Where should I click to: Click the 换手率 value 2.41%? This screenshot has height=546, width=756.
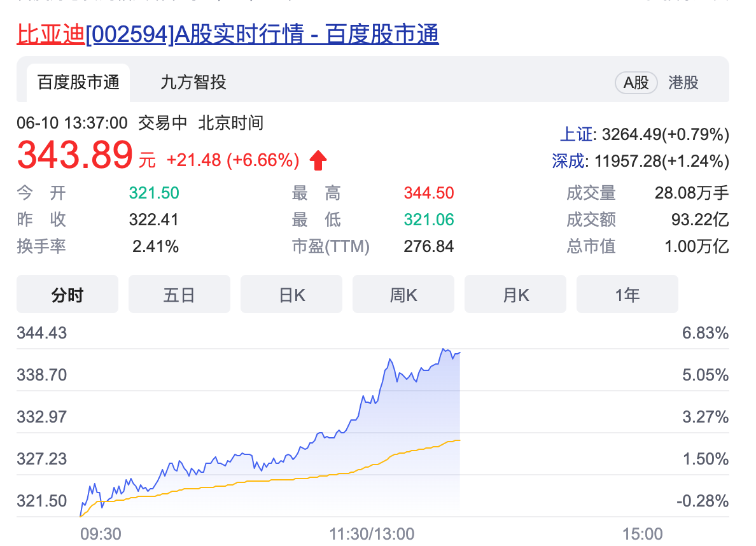pyautogui.click(x=155, y=246)
